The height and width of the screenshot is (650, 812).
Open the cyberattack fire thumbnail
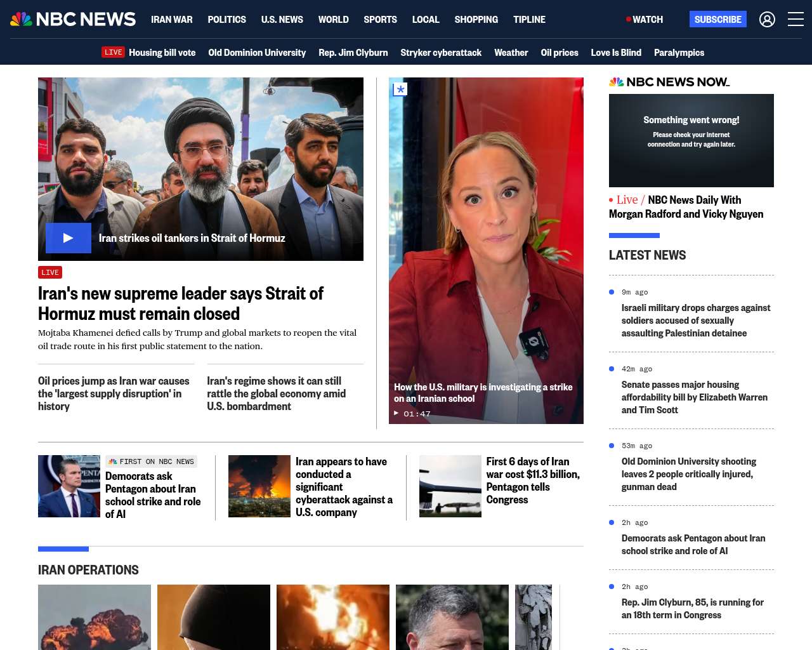click(x=259, y=486)
